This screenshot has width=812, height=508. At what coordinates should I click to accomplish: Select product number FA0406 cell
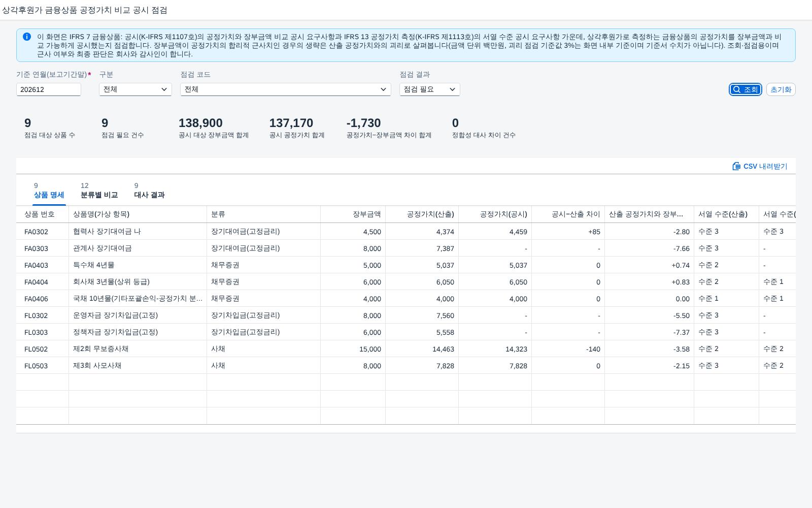click(x=43, y=299)
